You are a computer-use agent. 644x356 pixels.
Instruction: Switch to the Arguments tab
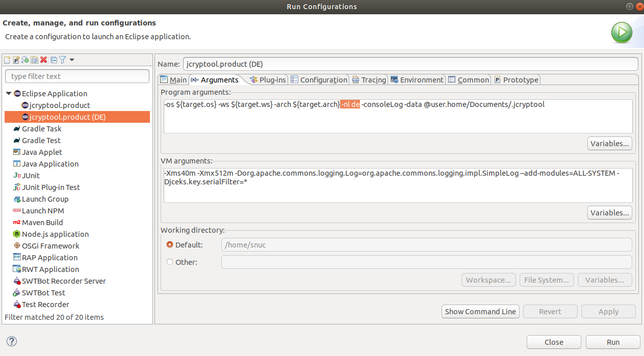pos(215,80)
